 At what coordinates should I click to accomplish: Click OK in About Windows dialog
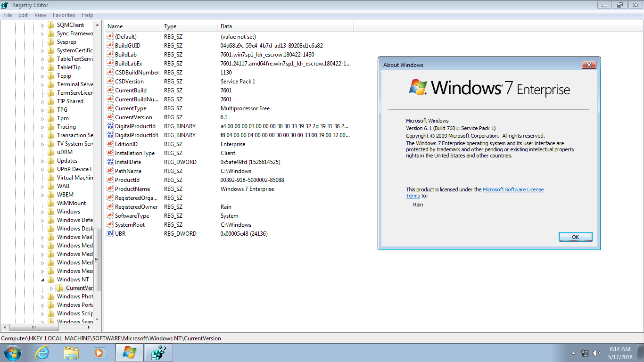tap(575, 237)
